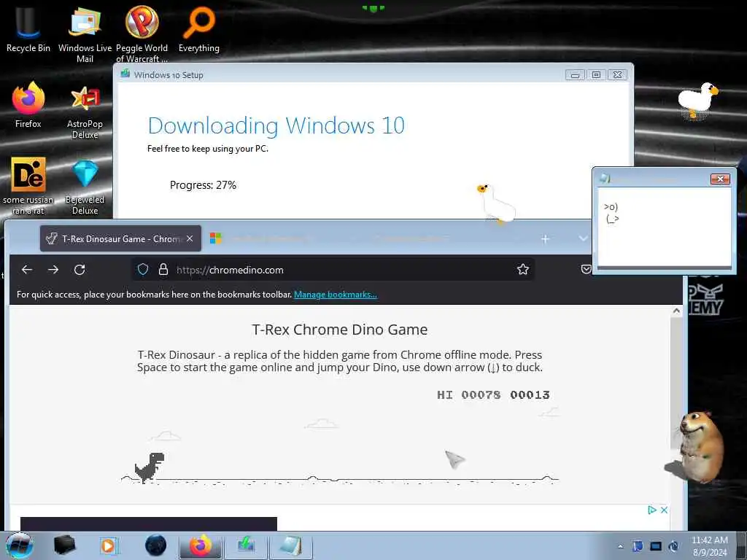Click the 'T-Rex Chrome Dino Game' heading

[x=340, y=330]
